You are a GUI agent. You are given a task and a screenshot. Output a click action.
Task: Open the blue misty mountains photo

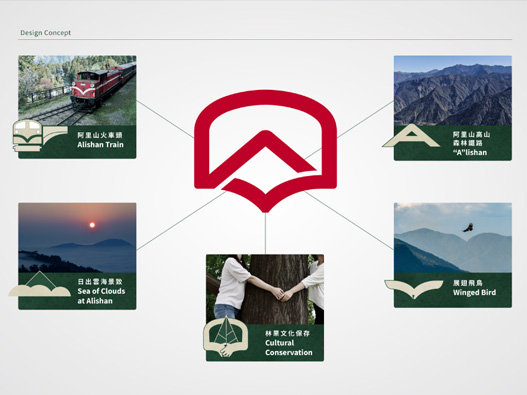tap(453, 238)
